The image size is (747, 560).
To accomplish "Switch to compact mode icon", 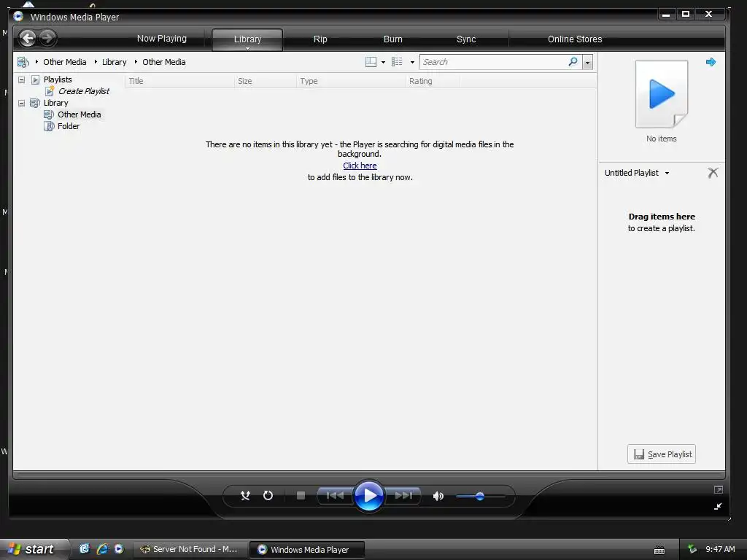I will 718,506.
